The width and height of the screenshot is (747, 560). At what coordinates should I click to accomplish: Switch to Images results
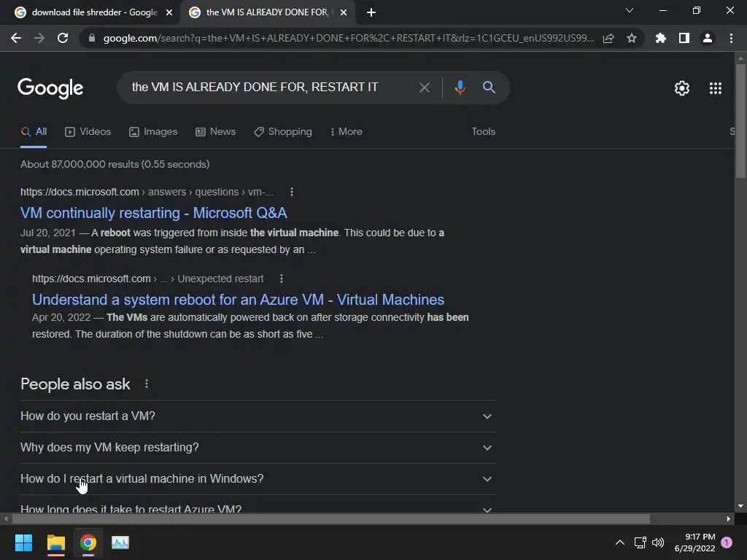pos(153,132)
